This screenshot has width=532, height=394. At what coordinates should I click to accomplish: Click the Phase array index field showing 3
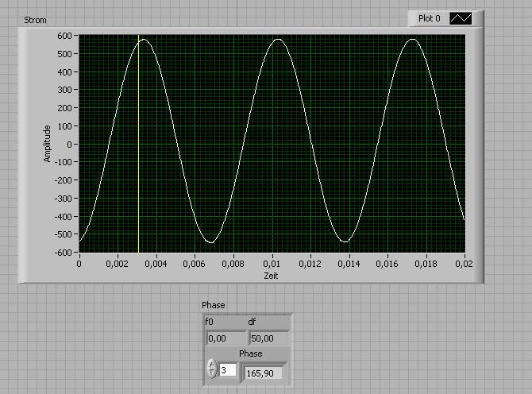coord(227,370)
